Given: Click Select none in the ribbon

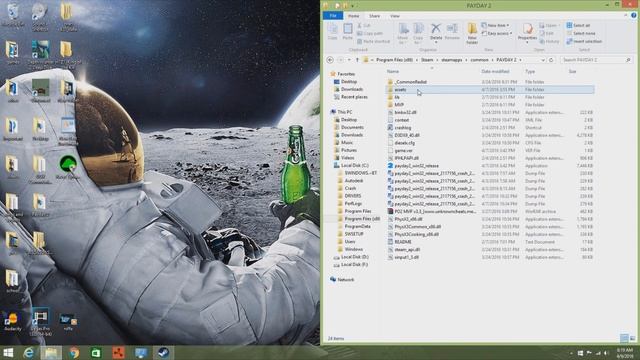Looking at the screenshot, I should coord(581,33).
